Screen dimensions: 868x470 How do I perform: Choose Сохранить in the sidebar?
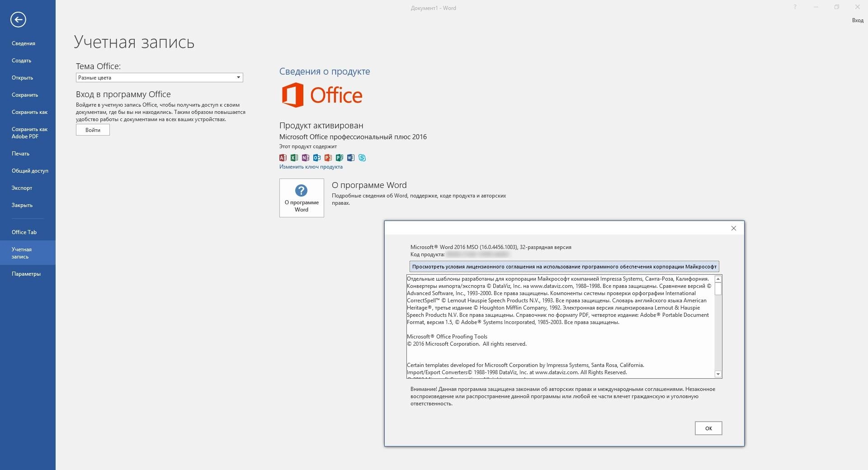point(25,95)
